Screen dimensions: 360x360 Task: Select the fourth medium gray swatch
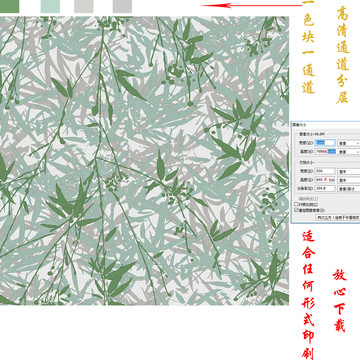122,6
